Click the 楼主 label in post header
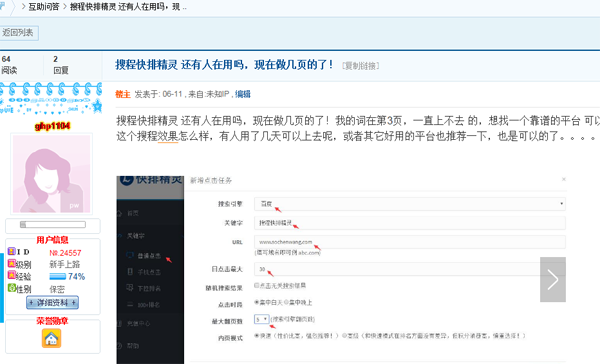 click(x=123, y=94)
